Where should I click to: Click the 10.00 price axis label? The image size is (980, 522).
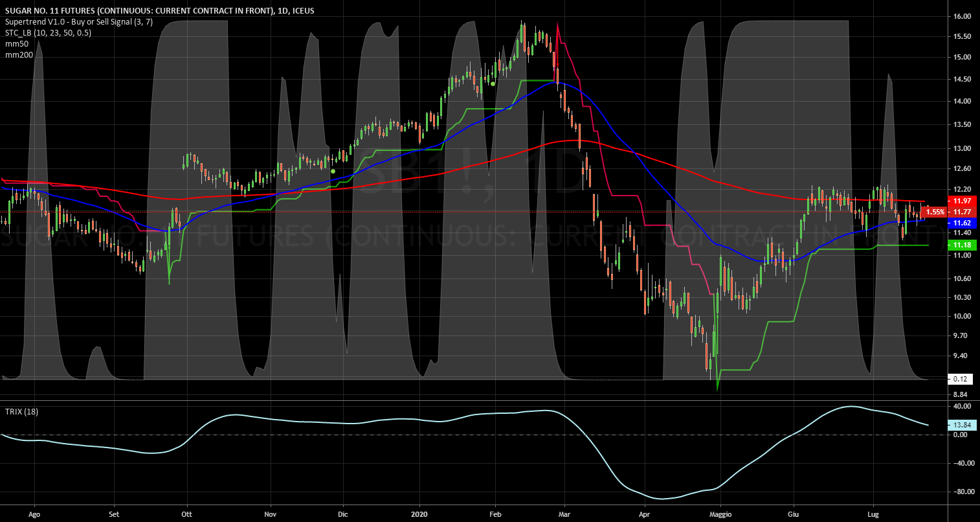[x=961, y=316]
